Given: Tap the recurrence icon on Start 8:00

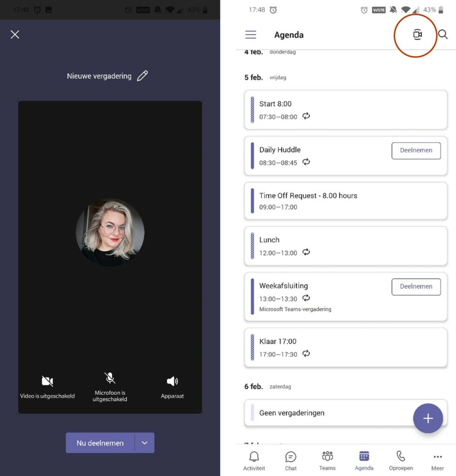Looking at the screenshot, I should click(306, 116).
